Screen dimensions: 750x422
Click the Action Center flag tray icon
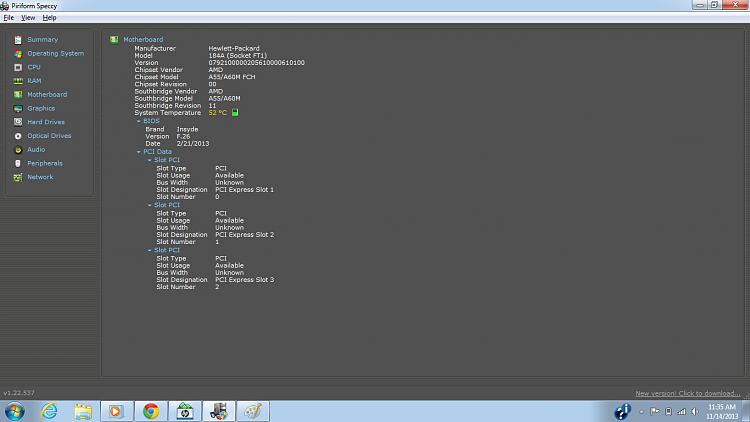click(x=655, y=411)
